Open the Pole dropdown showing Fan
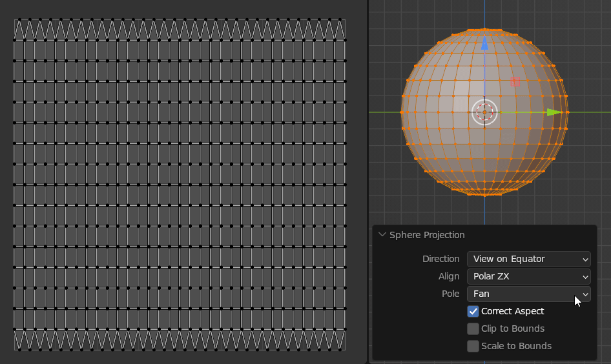 (528, 294)
